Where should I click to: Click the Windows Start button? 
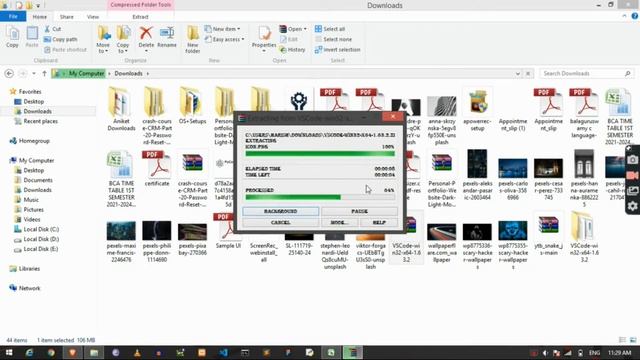pos(9,353)
